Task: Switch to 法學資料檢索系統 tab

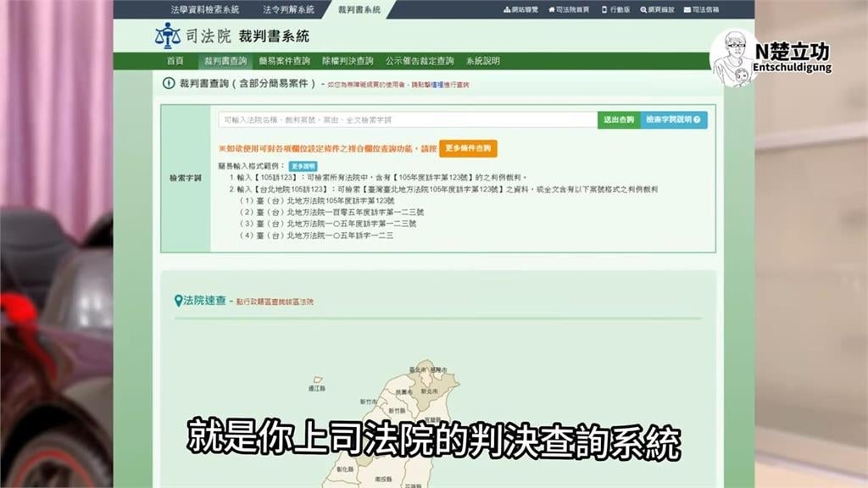Action: (205, 9)
